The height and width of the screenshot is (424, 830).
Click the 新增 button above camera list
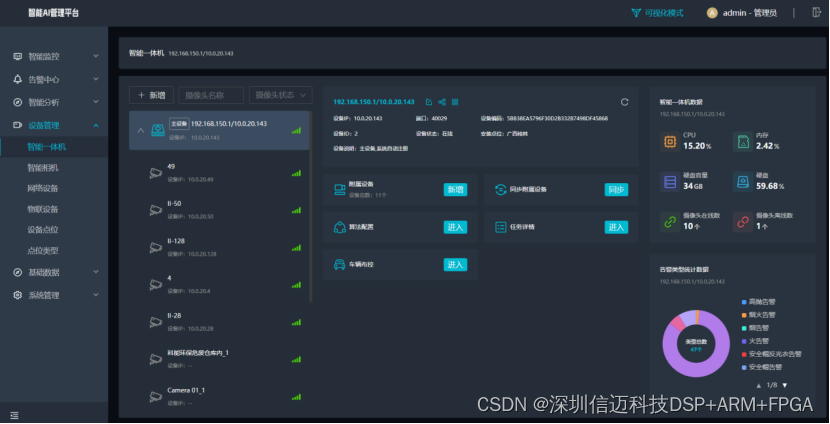[x=151, y=95]
